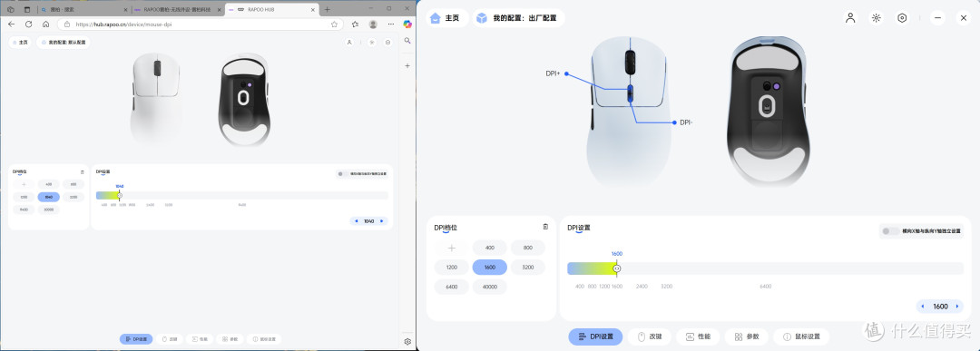Screen dimensions: 980x351
Task: Select the 1200 DPI level in the right app
Action: tap(452, 268)
